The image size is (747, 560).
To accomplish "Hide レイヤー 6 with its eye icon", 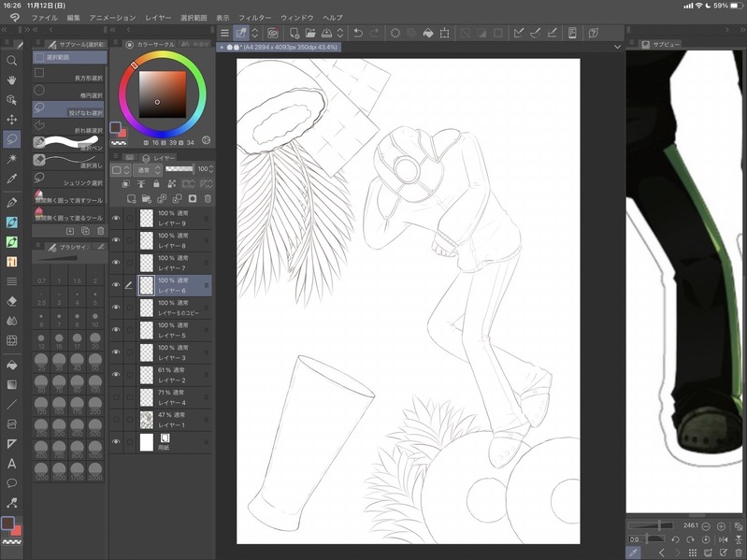I will (x=116, y=285).
